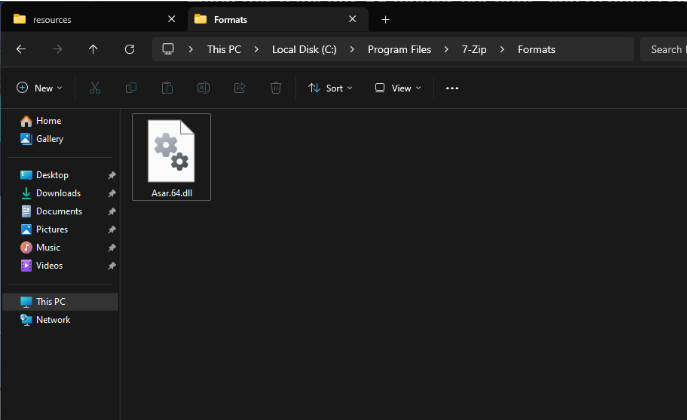Click the Copy icon in toolbar

pyautogui.click(x=131, y=88)
